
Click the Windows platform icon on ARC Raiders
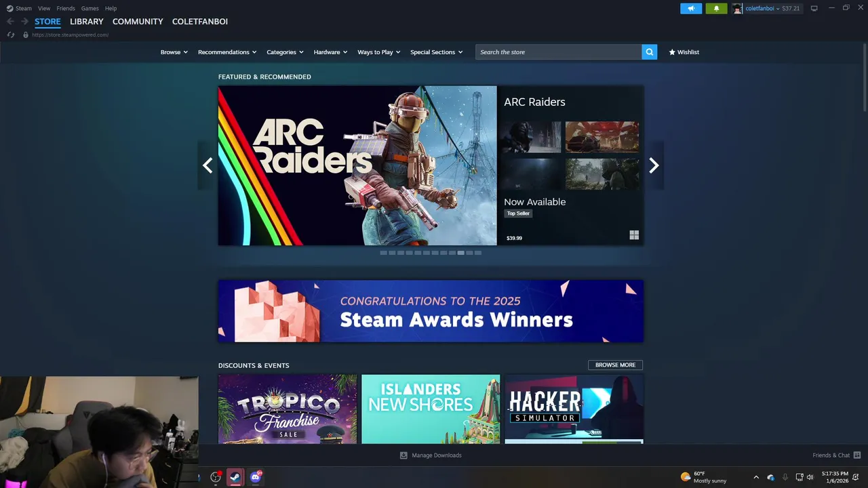(634, 235)
